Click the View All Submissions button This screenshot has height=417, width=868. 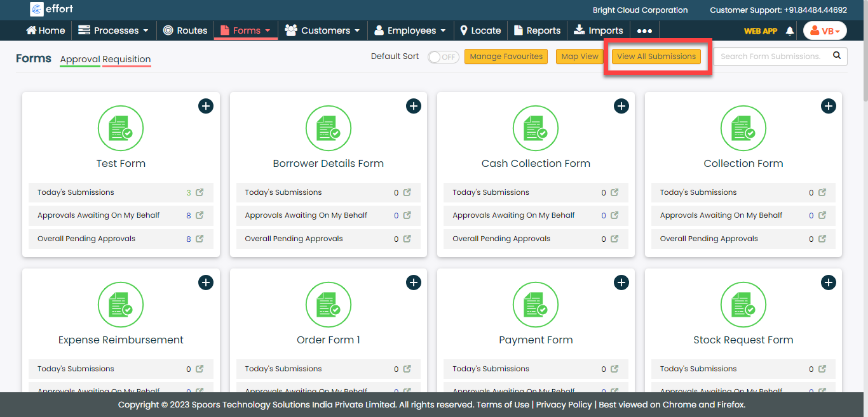point(656,56)
